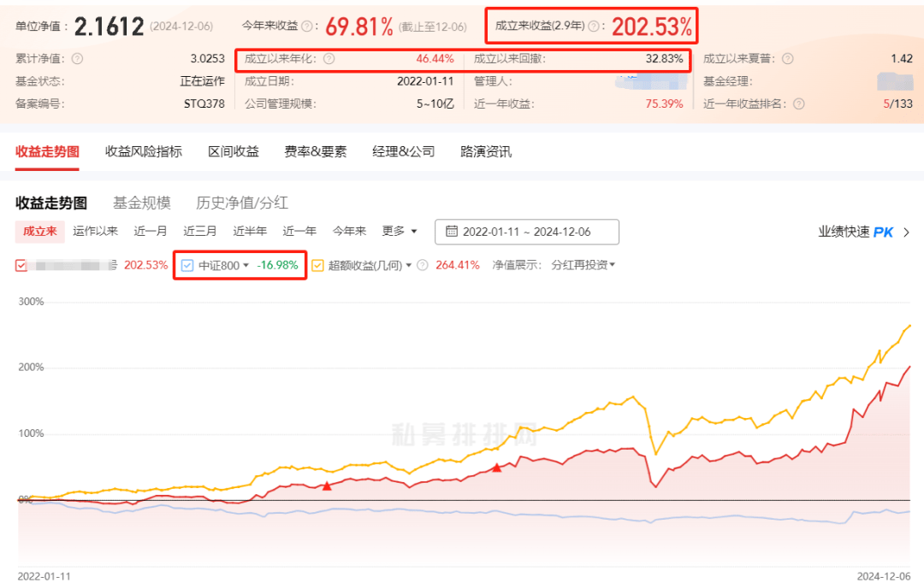
Task: Select the 近一年 time range
Action: pos(299,231)
